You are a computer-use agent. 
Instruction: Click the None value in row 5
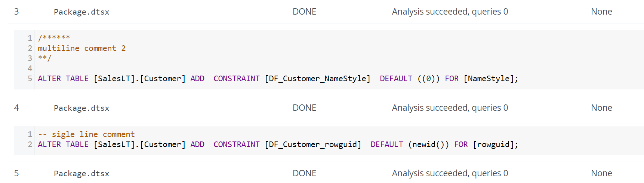tap(601, 173)
